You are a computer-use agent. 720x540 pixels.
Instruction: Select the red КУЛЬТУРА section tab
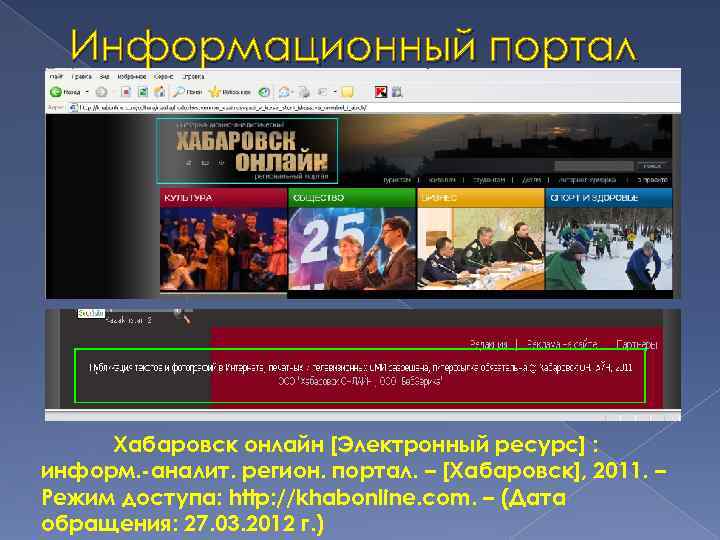click(223, 198)
